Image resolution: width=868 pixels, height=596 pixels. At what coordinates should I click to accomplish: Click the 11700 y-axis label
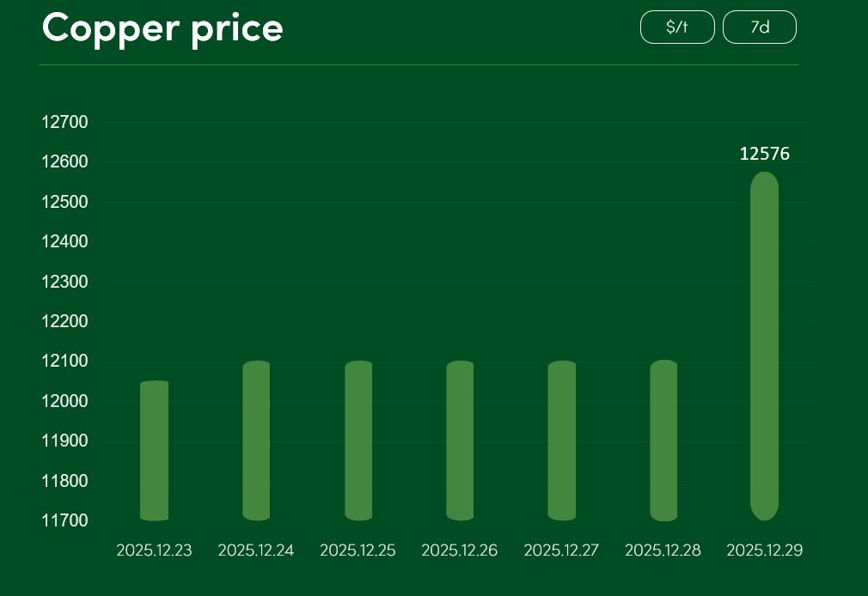(64, 520)
